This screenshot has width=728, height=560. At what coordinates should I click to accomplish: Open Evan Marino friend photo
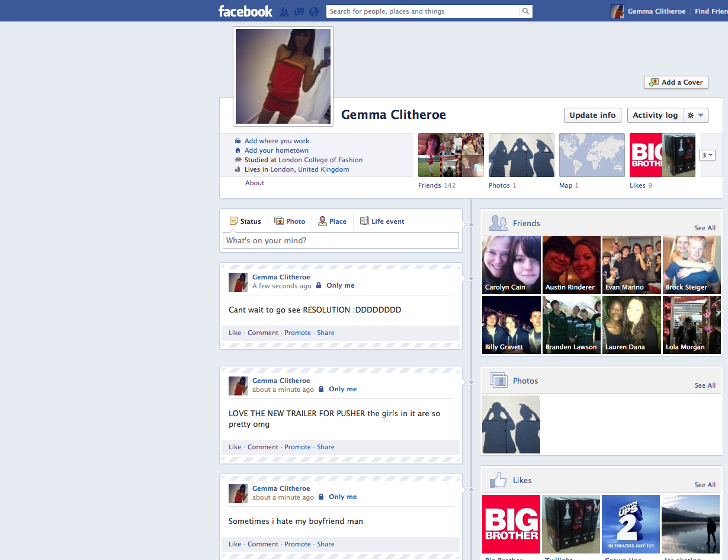tap(631, 265)
